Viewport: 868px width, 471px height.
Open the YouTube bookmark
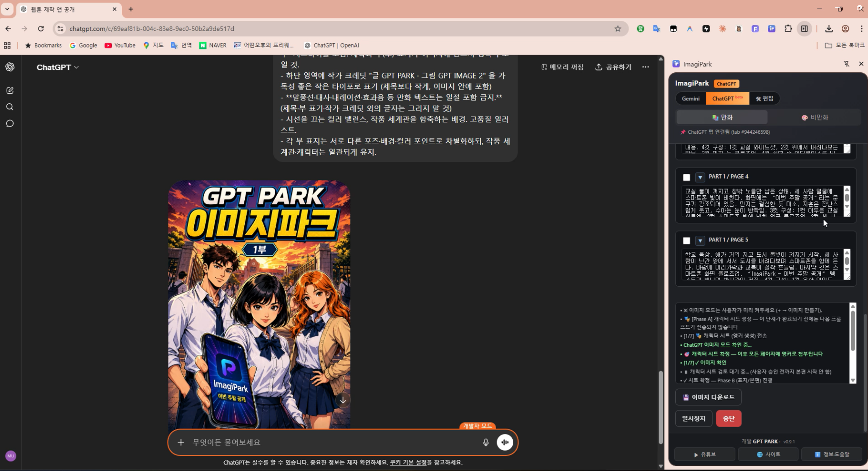tap(120, 45)
